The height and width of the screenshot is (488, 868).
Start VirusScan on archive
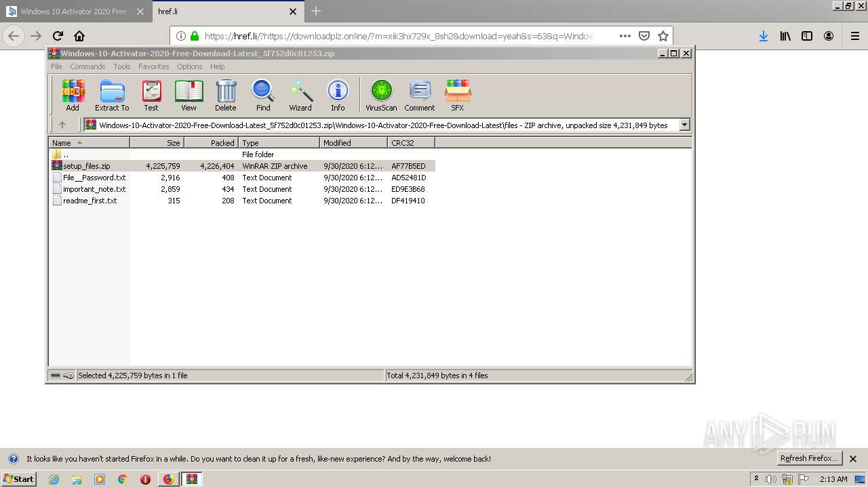(381, 96)
